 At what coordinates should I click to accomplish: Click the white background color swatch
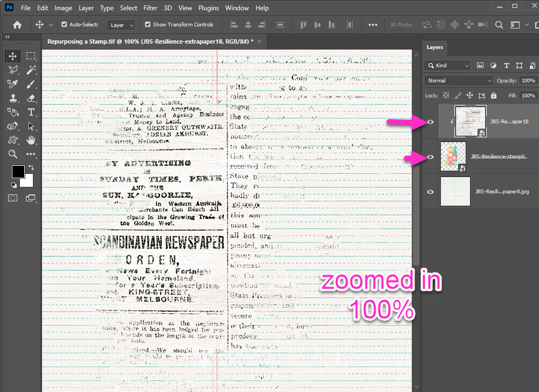29,182
